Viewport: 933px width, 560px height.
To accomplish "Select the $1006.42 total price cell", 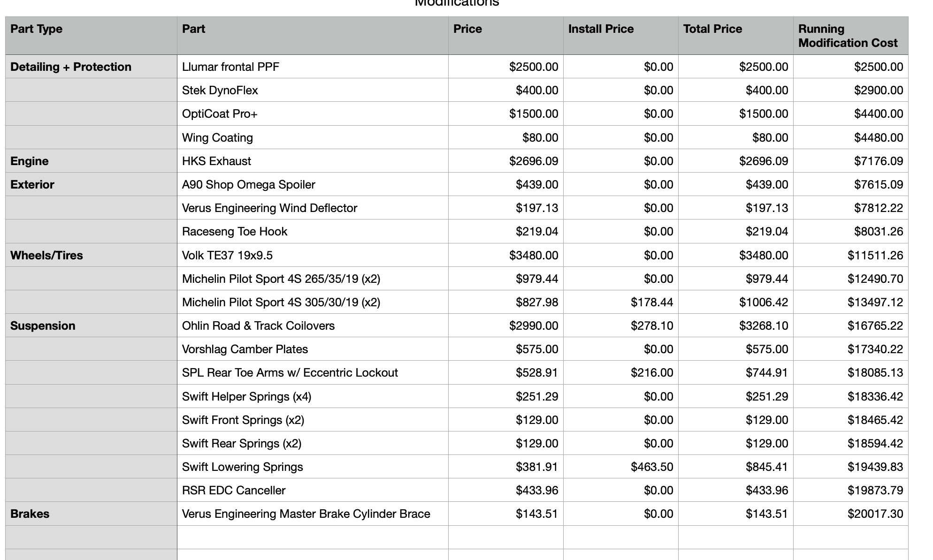I will point(735,302).
